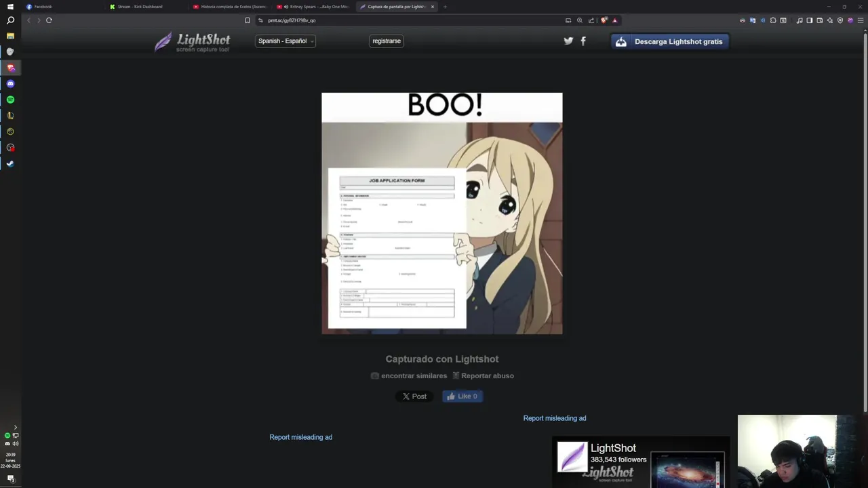868x488 pixels.
Task: Expand hidden system tray icons chevron
Action: tap(16, 427)
